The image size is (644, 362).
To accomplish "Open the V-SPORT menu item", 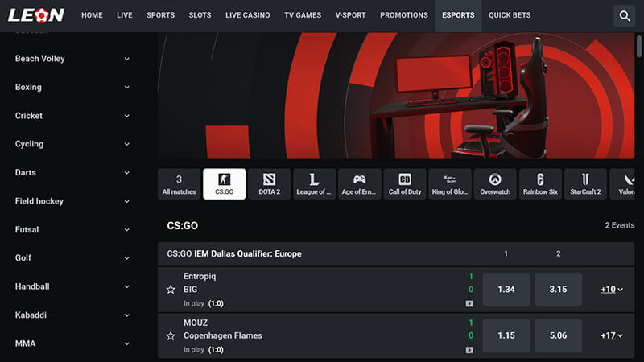I will click(350, 15).
